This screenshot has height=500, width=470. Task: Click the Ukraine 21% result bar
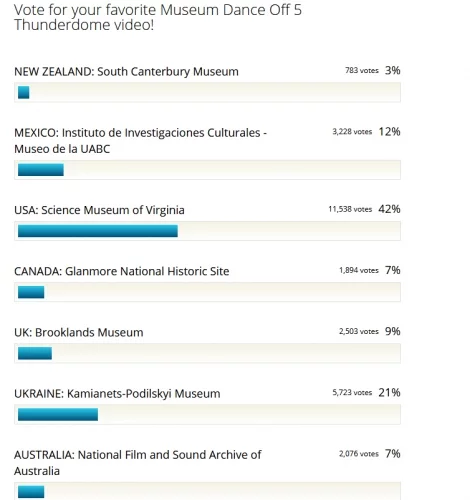point(58,414)
